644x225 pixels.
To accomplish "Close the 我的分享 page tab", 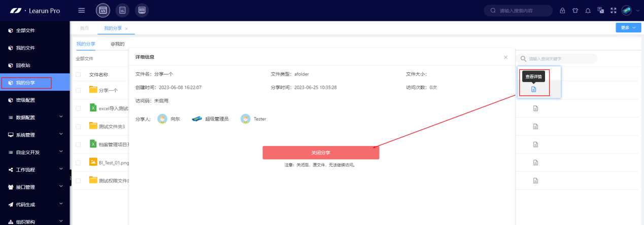I will click(x=126, y=29).
